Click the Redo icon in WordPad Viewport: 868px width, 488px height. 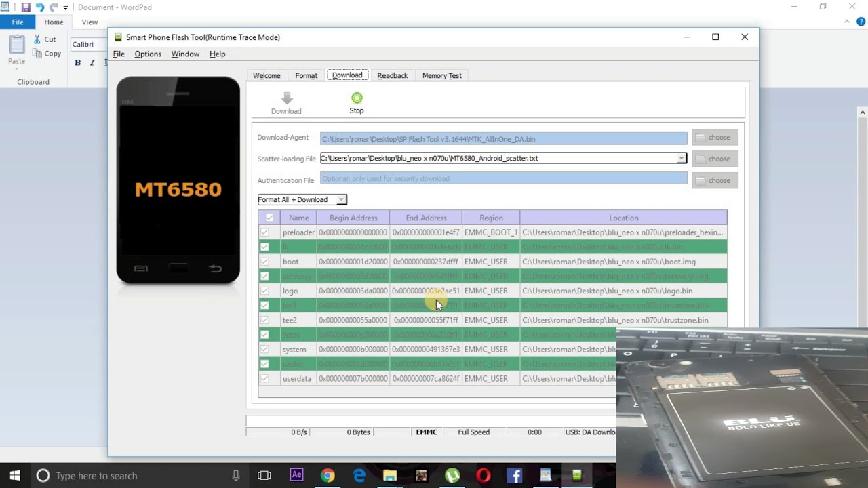[54, 7]
